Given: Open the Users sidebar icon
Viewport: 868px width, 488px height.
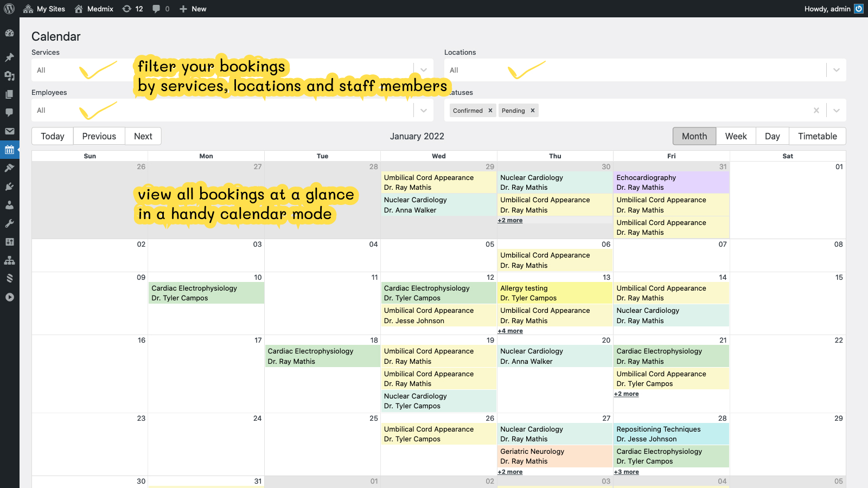Looking at the screenshot, I should 9,205.
